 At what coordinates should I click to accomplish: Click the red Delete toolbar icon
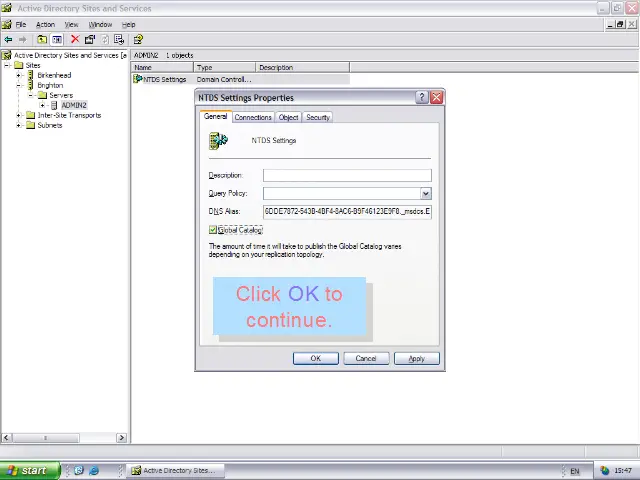75,39
